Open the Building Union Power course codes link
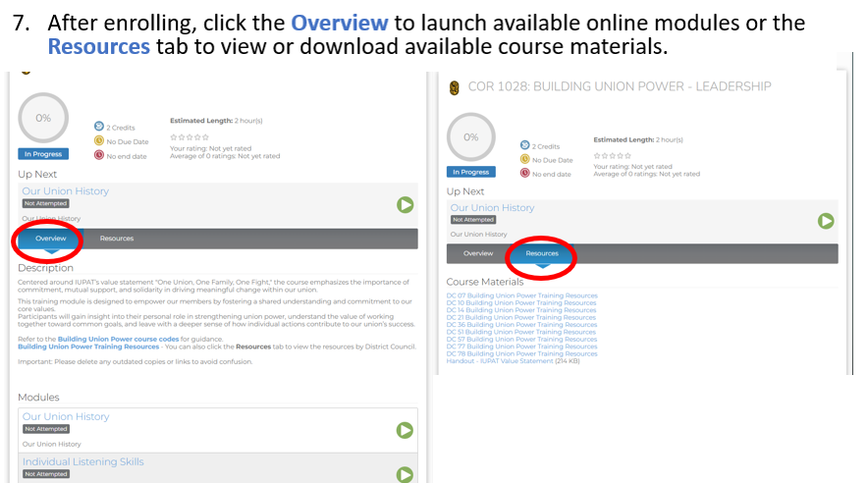 [119, 339]
